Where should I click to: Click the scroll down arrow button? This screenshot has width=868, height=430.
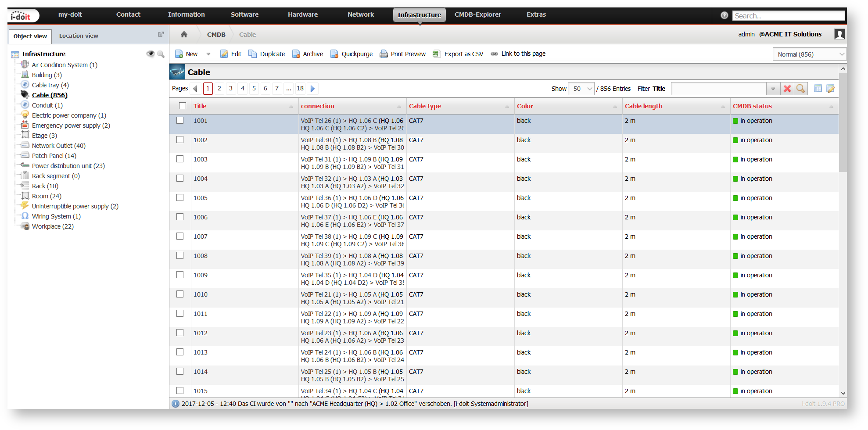pyautogui.click(x=843, y=393)
